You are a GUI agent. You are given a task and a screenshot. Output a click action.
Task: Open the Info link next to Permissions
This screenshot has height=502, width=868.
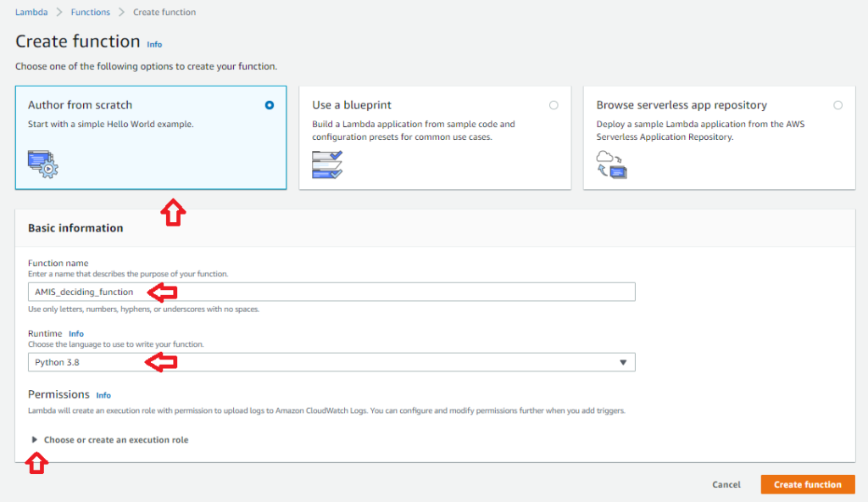pyautogui.click(x=103, y=395)
